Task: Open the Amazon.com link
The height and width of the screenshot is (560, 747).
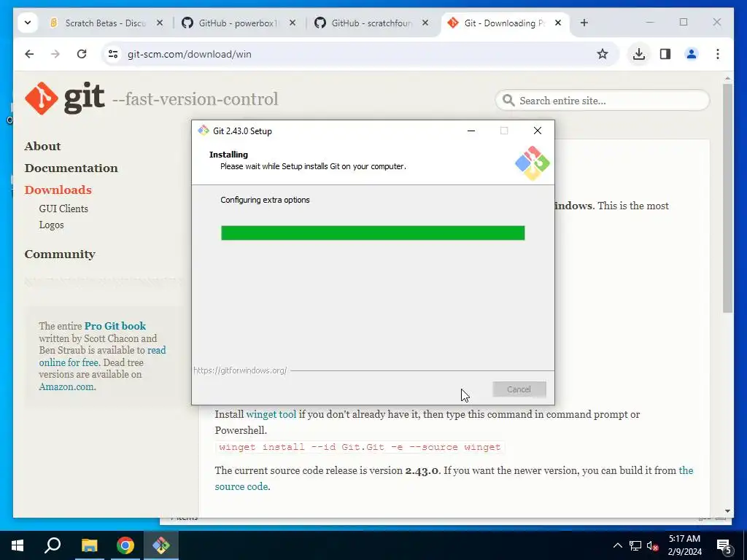Action: pos(68,386)
